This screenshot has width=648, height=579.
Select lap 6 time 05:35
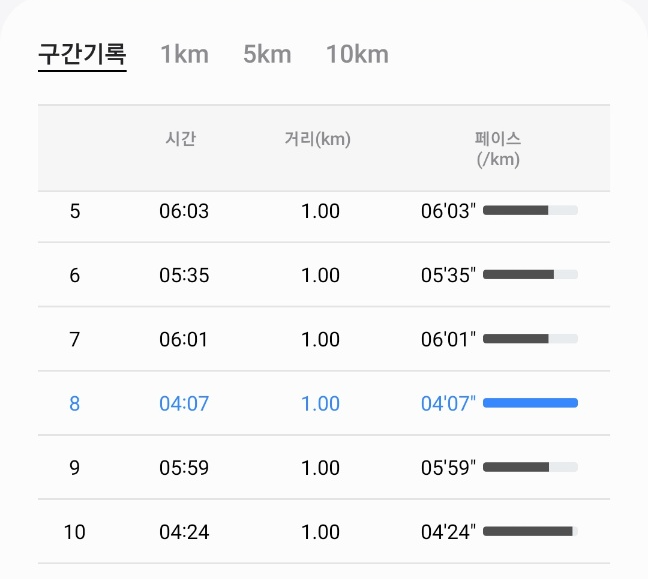[184, 275]
